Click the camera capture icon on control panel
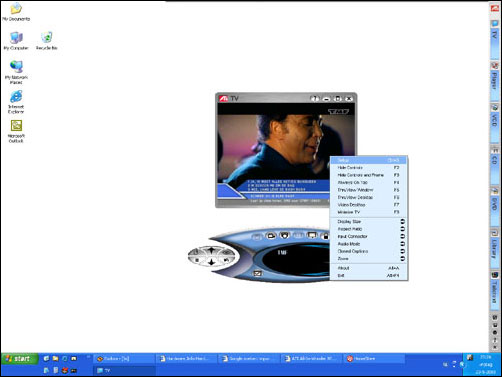Image resolution: width=502 pixels, height=377 pixels. click(x=271, y=236)
